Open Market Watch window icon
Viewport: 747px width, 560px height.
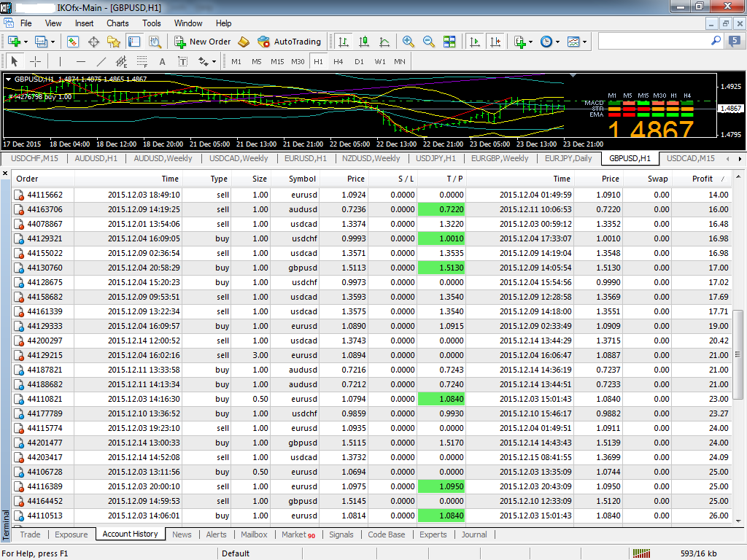(x=73, y=42)
